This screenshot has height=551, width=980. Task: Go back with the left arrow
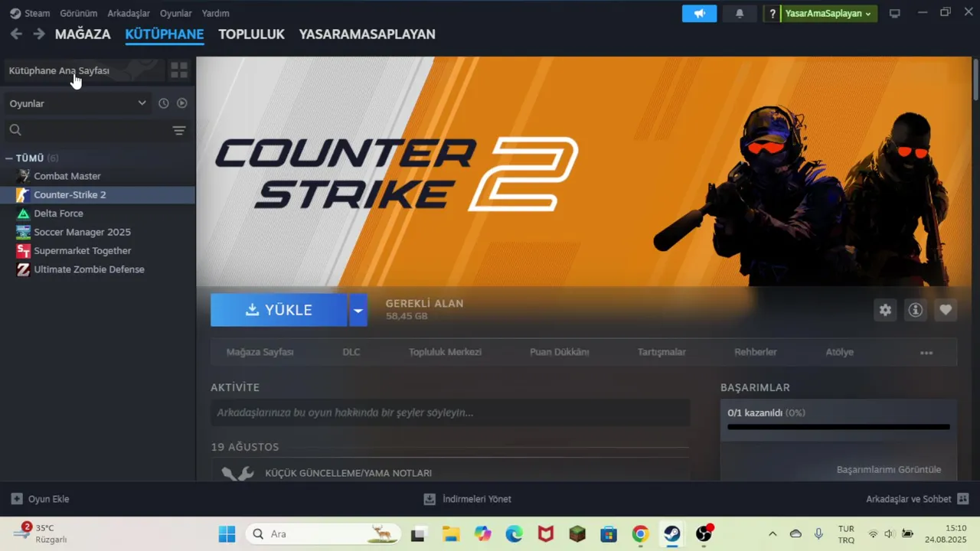tap(16, 34)
